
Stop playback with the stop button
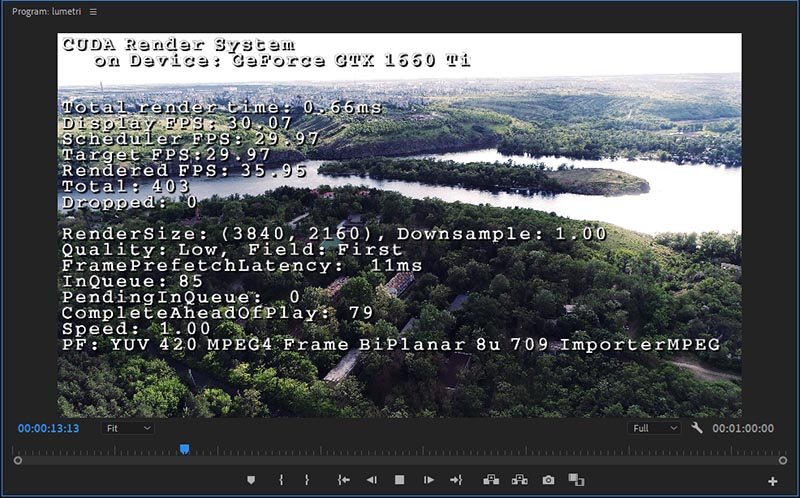399,480
